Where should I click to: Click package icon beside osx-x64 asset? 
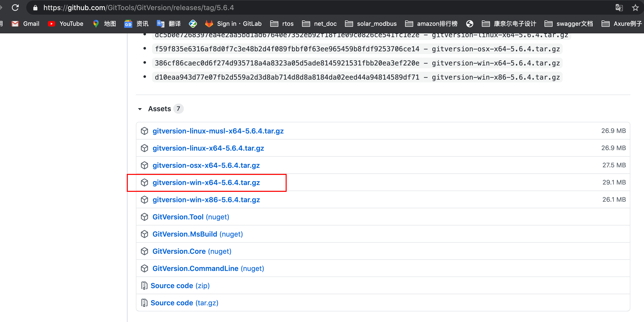(144, 165)
